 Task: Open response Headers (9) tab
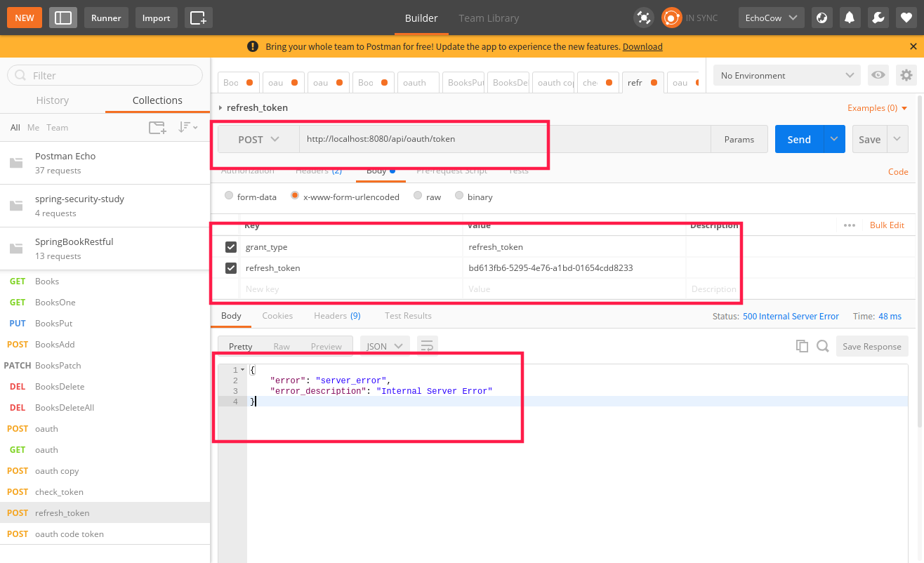(x=337, y=316)
